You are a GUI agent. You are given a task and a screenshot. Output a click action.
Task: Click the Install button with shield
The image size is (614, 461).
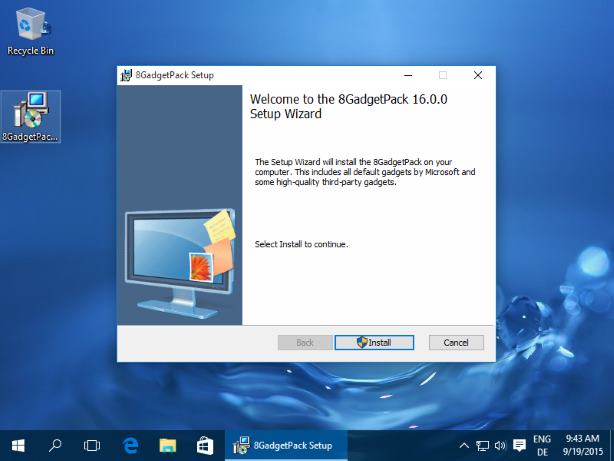[x=374, y=342]
